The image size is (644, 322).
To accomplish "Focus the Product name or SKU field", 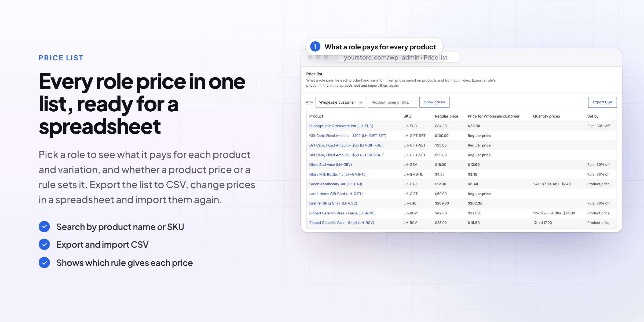I will pyautogui.click(x=392, y=102).
